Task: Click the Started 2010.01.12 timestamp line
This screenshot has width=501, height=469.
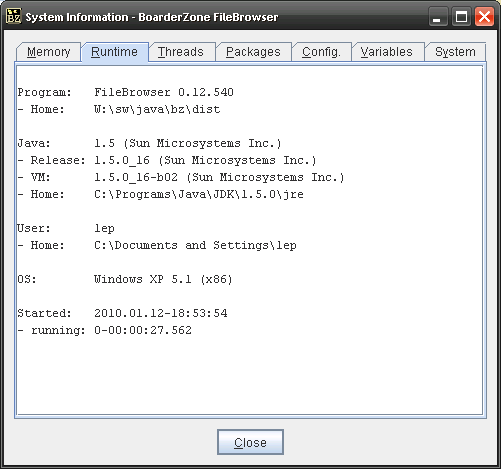Action: 122,313
